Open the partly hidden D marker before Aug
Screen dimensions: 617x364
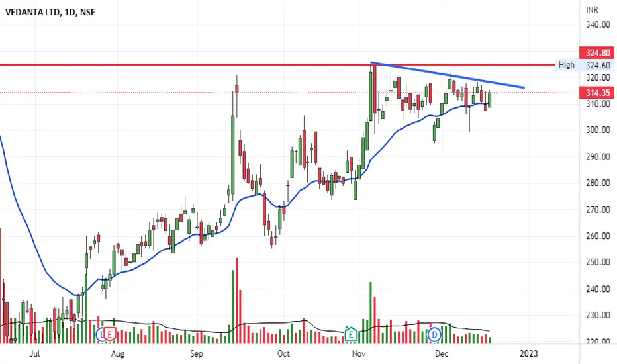coord(100,335)
